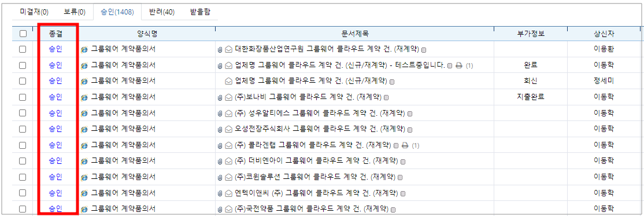The width and height of the screenshot is (644, 216).
Task: Click the browser icon in the 코윈솔루션 row
Action: pyautogui.click(x=84, y=177)
